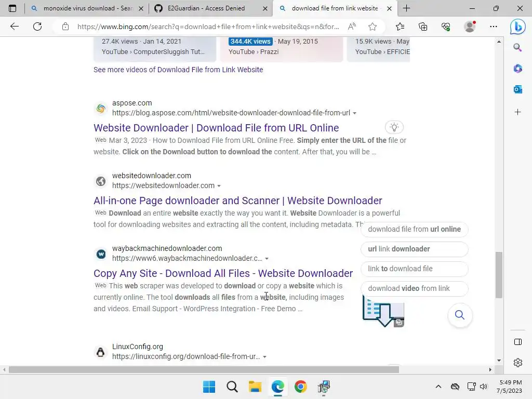Switch to monoxide virus download tab
The image size is (532, 399).
[87, 8]
